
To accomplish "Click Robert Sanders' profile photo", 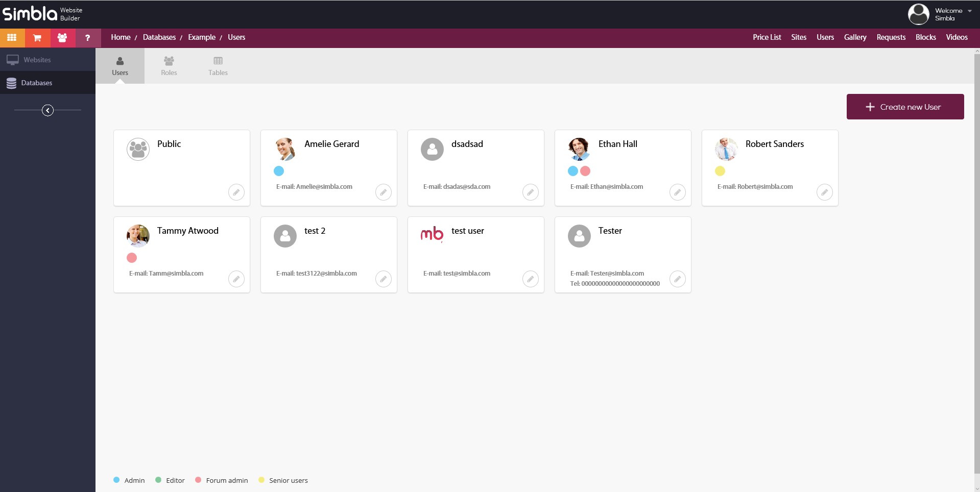I will [726, 149].
